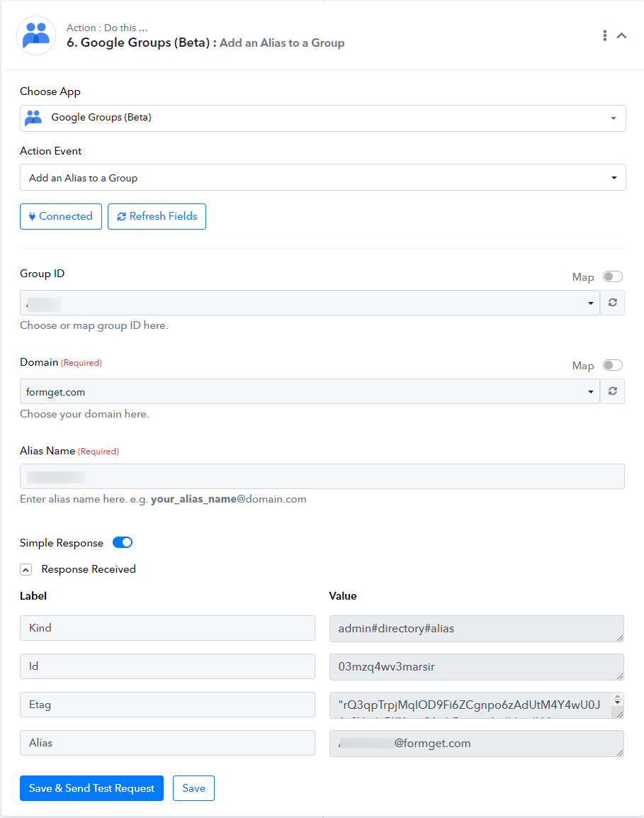644x818 pixels.
Task: Click the Google Groups app icon in header
Action: 36,35
